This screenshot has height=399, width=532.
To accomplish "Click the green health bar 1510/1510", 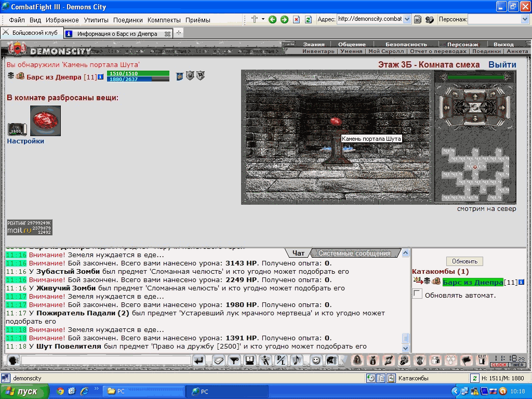I will [x=138, y=73].
